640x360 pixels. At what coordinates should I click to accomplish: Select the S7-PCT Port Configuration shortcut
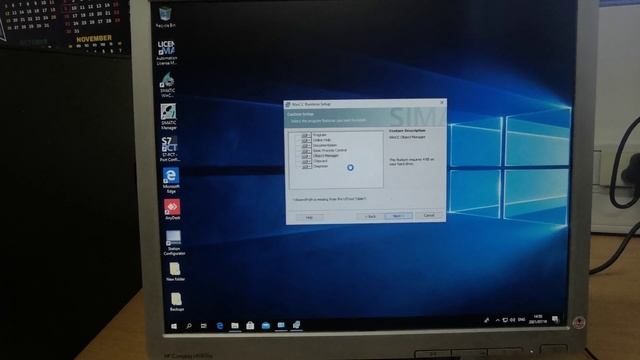click(x=169, y=149)
